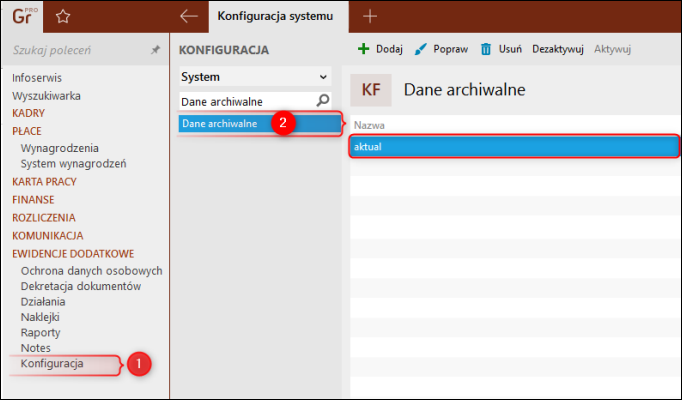Expand the ROZLICZENIA section
Image resolution: width=682 pixels, height=400 pixels.
pyautogui.click(x=44, y=217)
